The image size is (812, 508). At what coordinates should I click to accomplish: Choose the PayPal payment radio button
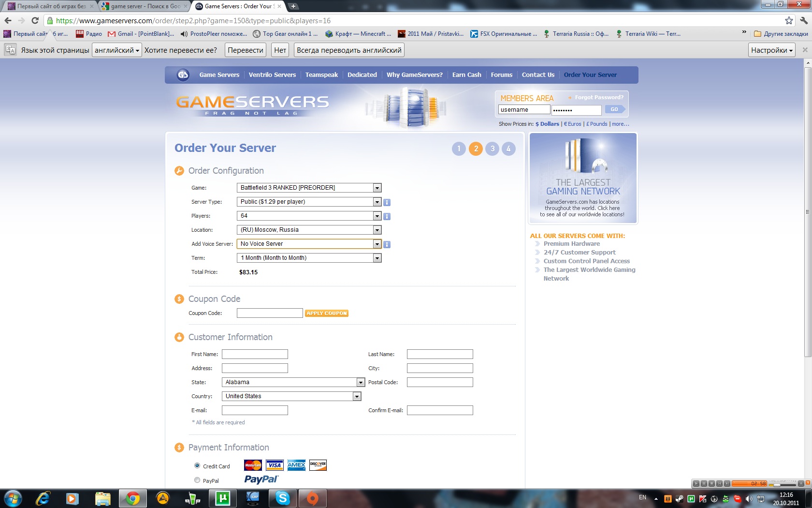tap(197, 480)
